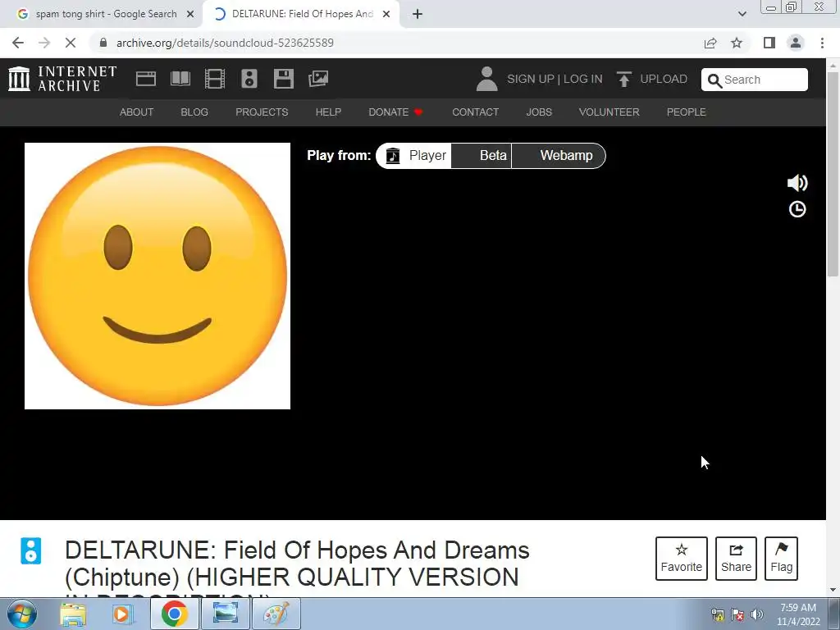Viewport: 840px width, 630px height.
Task: Click the blue audio item type icon
Action: (30, 550)
